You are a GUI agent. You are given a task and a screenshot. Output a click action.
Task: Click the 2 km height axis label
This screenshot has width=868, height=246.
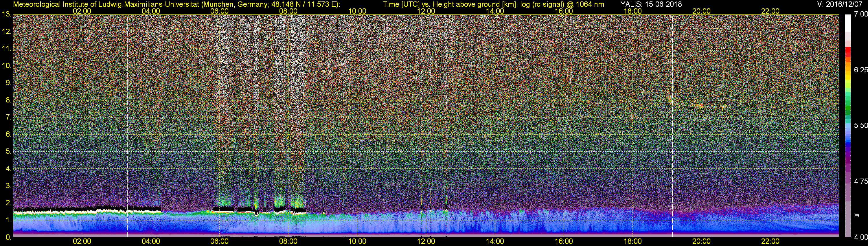pyautogui.click(x=8, y=203)
